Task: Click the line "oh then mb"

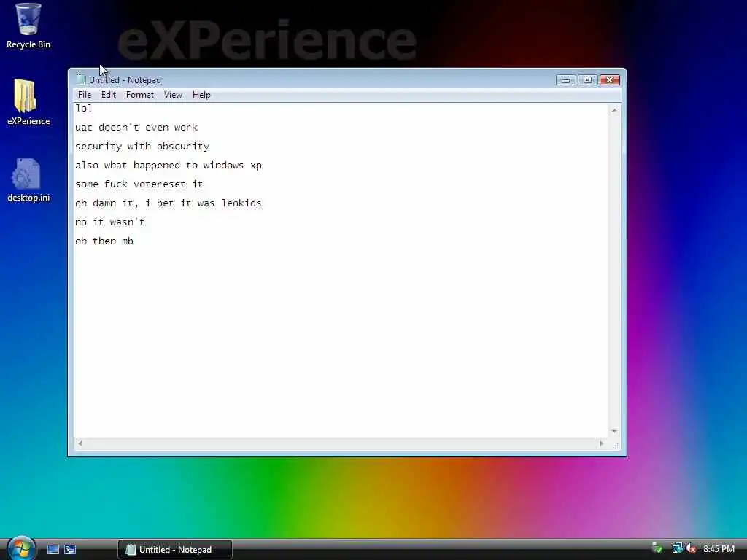Action: [x=104, y=241]
